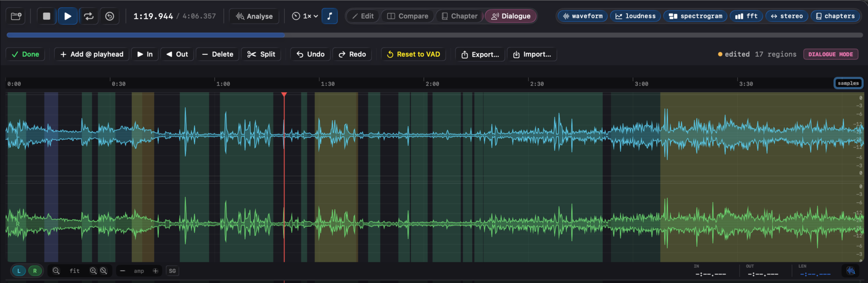Click Done to finish dialogue editing
868x283 pixels.
[x=26, y=54]
